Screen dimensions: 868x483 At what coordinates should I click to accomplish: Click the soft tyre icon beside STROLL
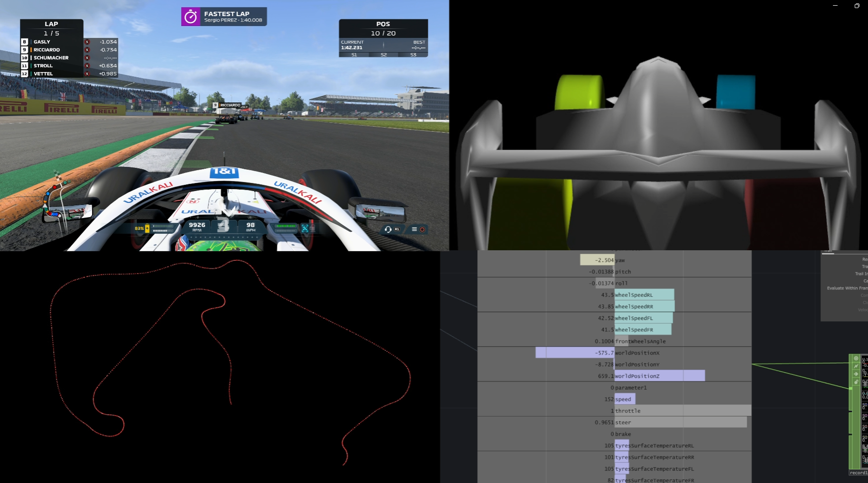click(x=87, y=66)
